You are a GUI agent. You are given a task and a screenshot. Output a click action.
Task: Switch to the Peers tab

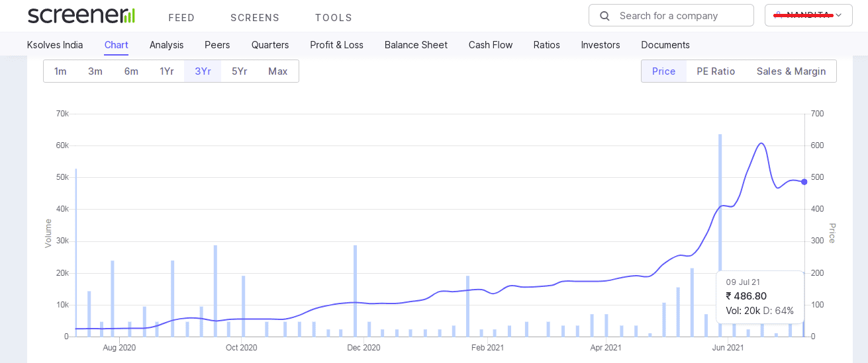click(x=217, y=45)
